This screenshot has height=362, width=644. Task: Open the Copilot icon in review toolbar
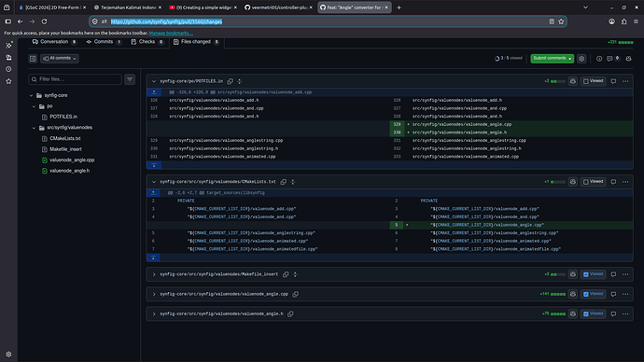628,59
